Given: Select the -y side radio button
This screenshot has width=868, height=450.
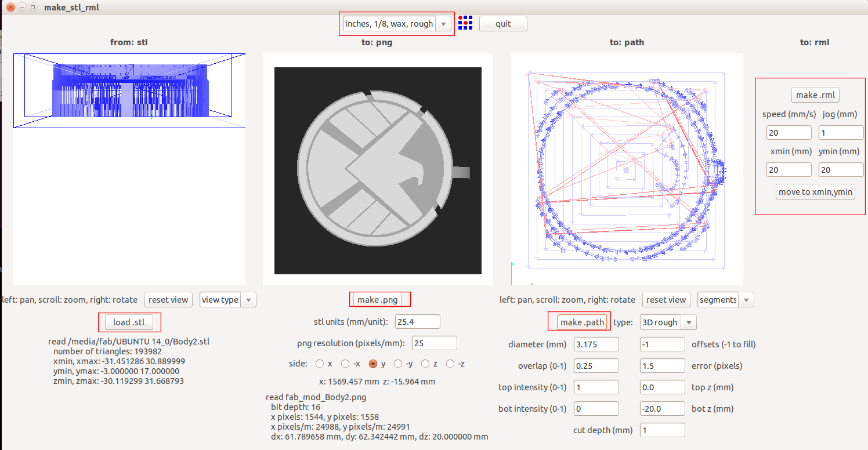Looking at the screenshot, I should tap(397, 364).
